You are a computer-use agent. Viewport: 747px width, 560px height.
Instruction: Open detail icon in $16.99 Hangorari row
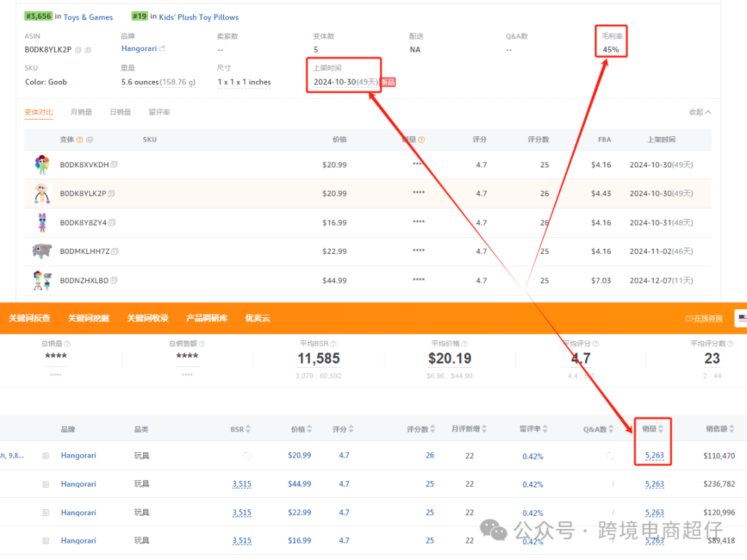46,541
